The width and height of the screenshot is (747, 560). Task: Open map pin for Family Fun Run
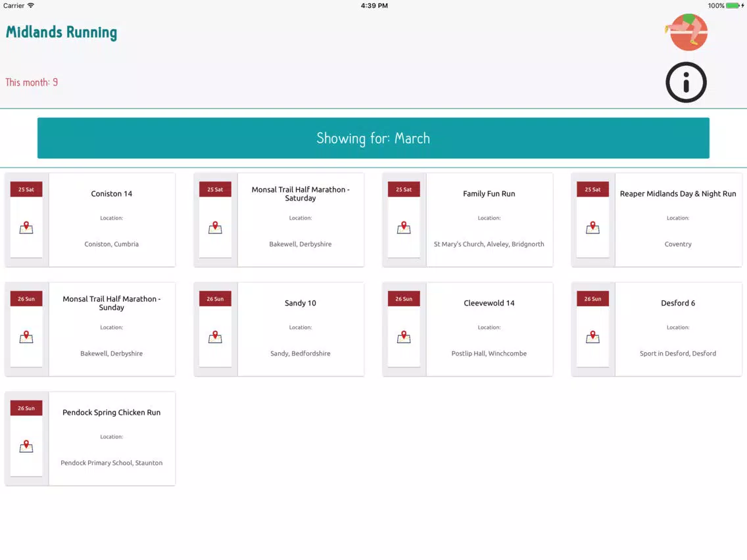coord(404,227)
